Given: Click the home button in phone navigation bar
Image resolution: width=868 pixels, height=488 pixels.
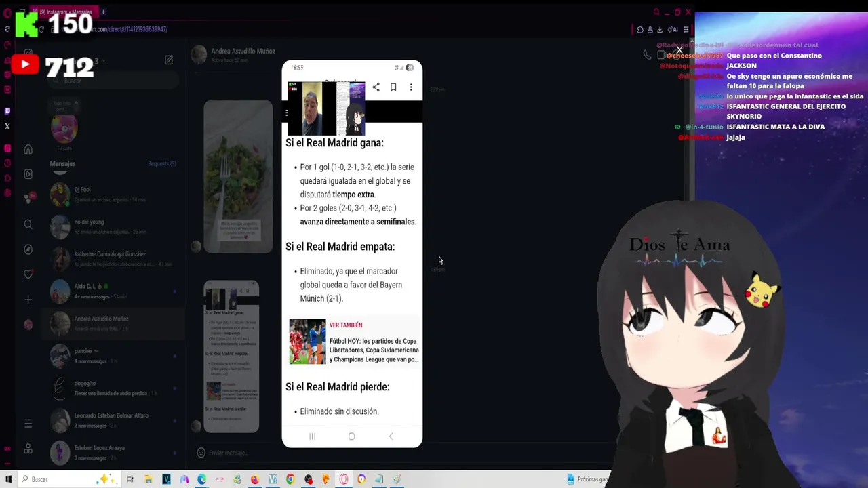Looking at the screenshot, I should (351, 436).
